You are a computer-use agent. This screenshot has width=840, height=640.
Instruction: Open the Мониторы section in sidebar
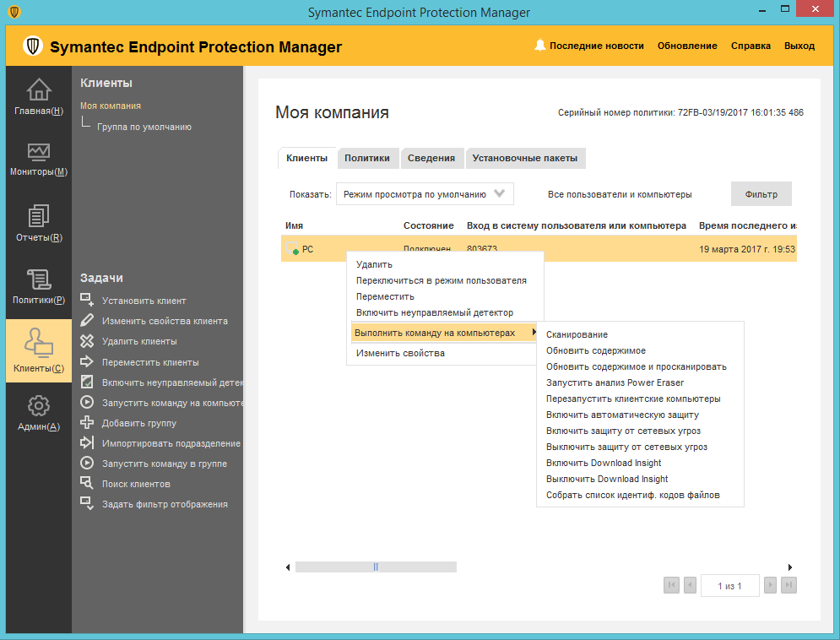click(x=39, y=152)
